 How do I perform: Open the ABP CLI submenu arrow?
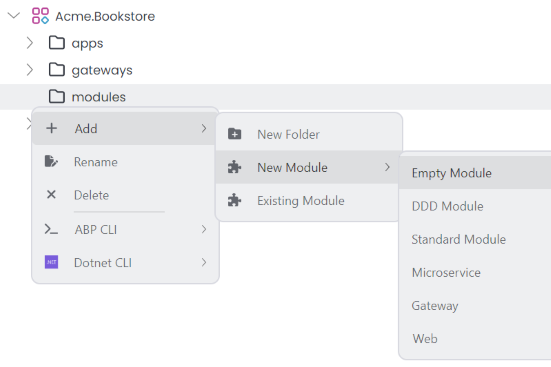tap(204, 229)
